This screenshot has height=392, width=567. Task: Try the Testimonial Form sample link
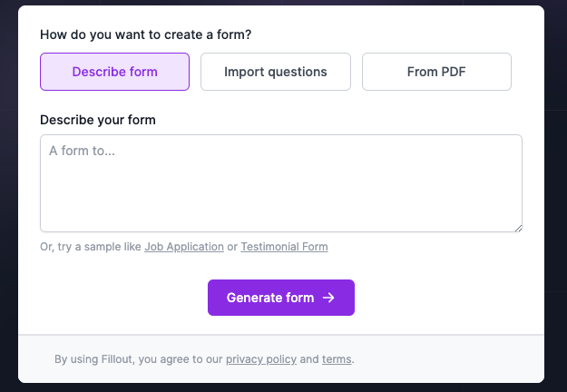(x=284, y=247)
